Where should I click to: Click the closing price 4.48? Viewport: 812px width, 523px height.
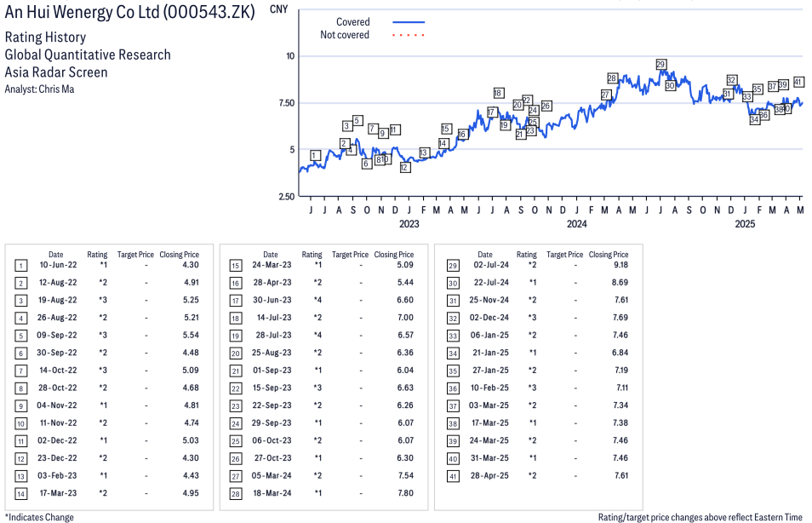pos(191,353)
